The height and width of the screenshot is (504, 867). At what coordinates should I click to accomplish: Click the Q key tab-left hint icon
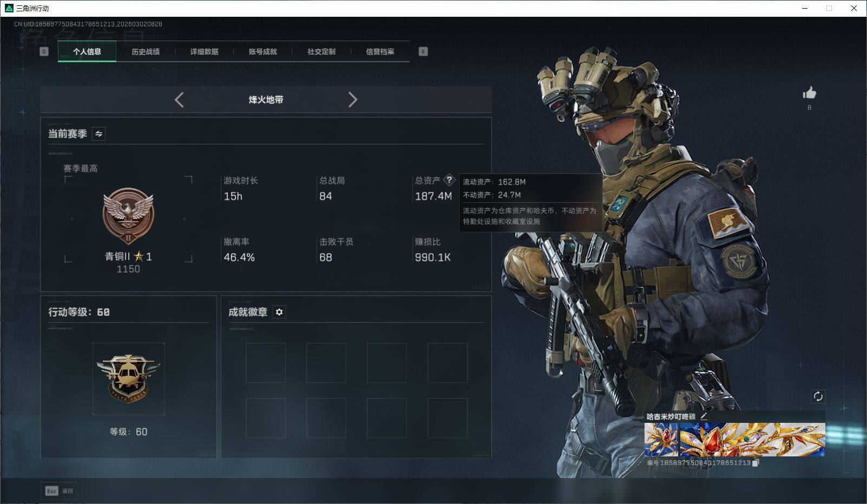pos(44,51)
